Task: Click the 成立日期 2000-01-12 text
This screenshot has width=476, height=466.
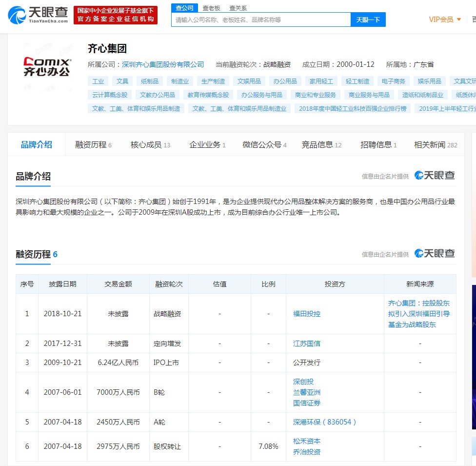Action: (x=338, y=64)
